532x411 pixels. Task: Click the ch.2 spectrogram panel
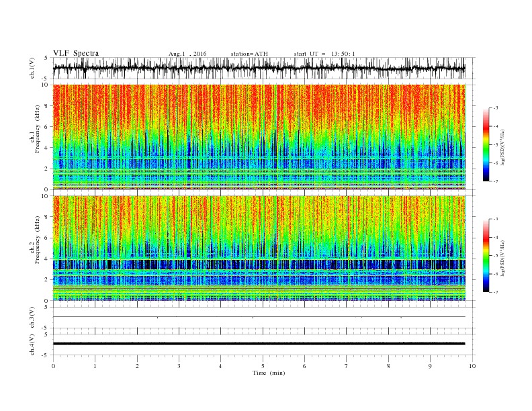[x=259, y=248]
